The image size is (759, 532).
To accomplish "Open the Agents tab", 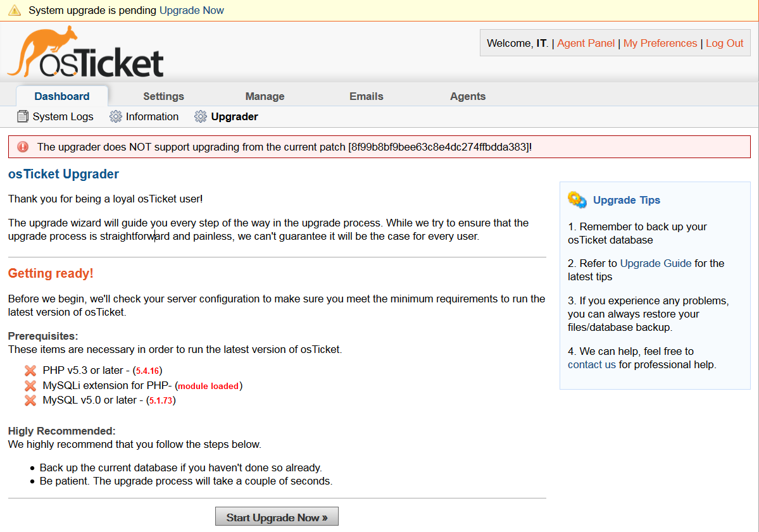I will (468, 96).
